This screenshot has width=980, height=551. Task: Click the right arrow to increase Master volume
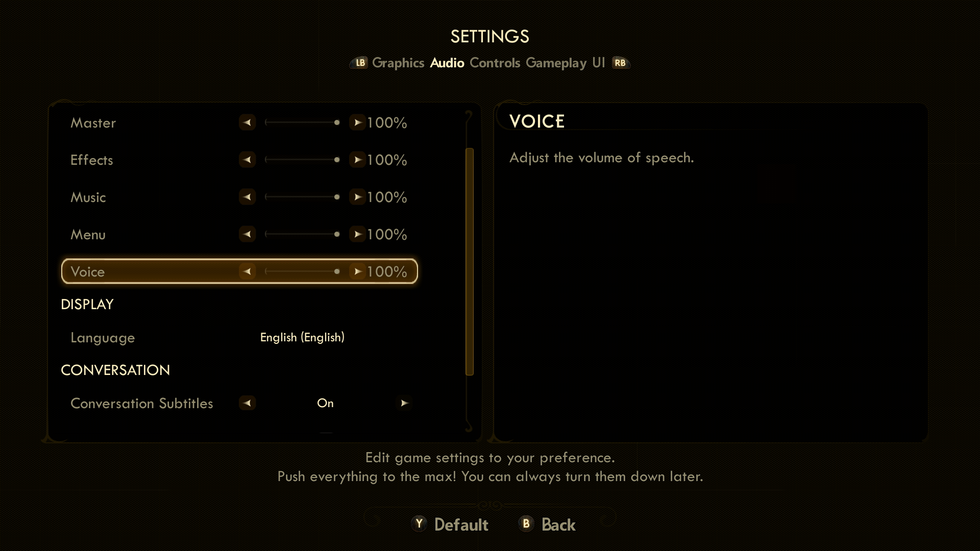(x=357, y=122)
